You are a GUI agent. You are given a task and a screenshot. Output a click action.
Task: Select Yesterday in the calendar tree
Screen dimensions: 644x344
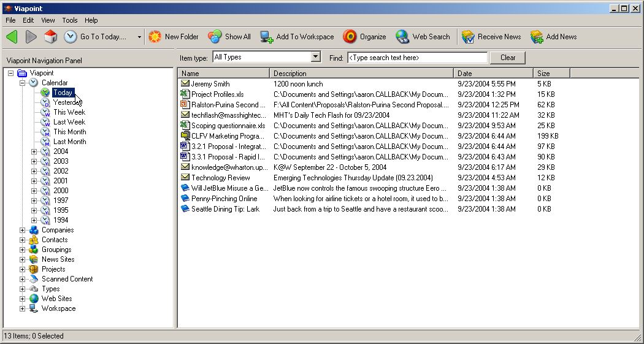pyautogui.click(x=67, y=102)
